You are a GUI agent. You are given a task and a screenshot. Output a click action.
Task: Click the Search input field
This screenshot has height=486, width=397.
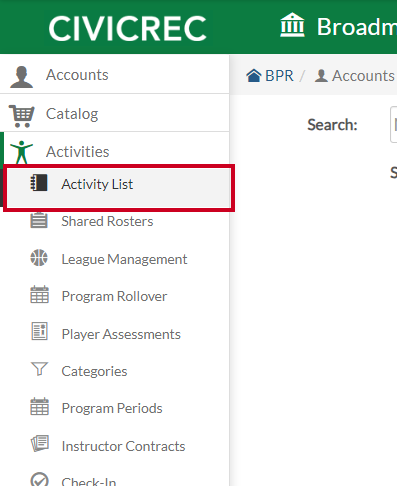pos(393,125)
